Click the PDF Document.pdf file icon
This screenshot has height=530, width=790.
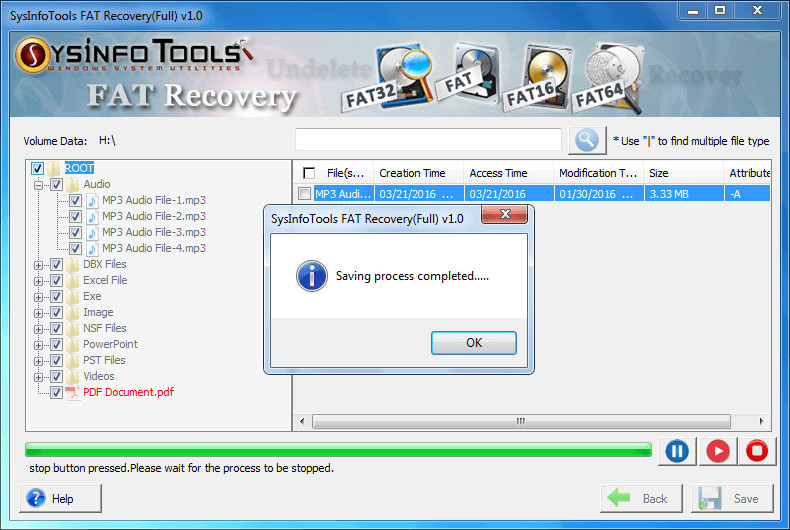click(x=73, y=392)
